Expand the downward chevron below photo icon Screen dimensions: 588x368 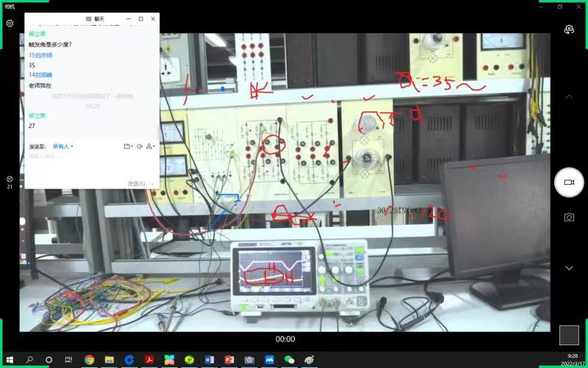pos(569,268)
